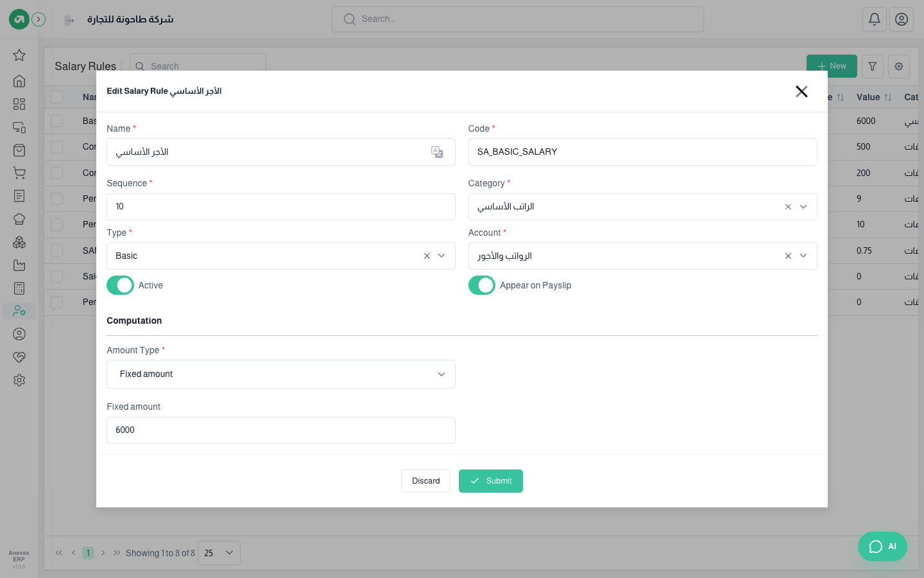Image resolution: width=924 pixels, height=578 pixels.
Task: Expand the Type dropdown showing Basic
Action: pyautogui.click(x=441, y=256)
